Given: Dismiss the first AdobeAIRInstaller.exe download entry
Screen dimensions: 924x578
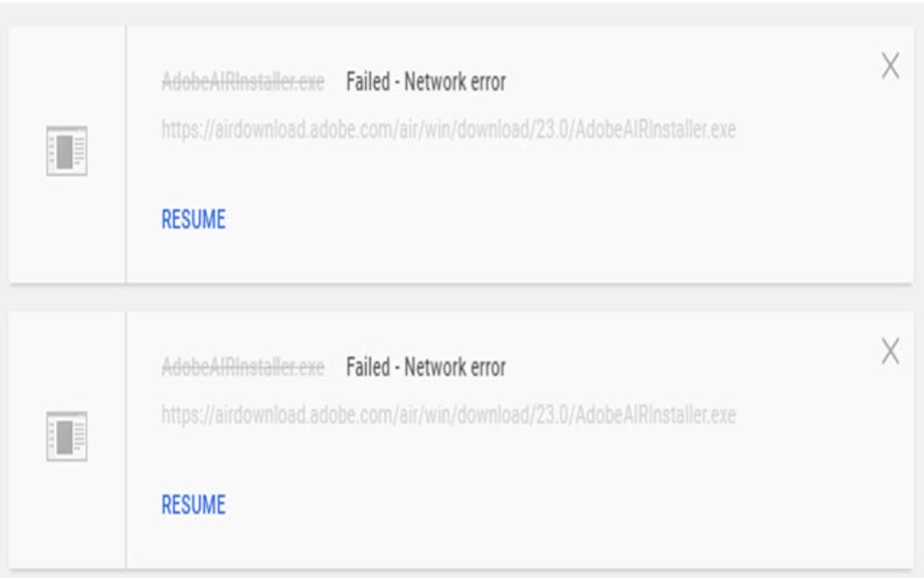Looking at the screenshot, I should [x=890, y=65].
